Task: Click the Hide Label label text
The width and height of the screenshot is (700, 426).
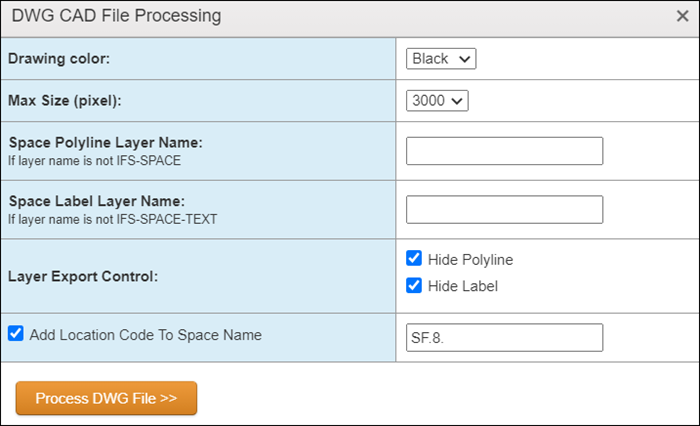Action: point(463,286)
